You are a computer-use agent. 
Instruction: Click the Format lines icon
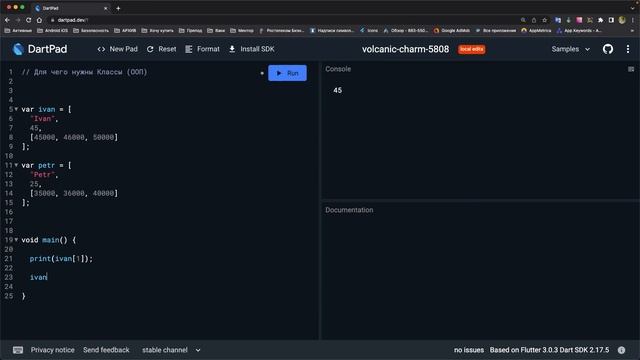[x=189, y=49]
